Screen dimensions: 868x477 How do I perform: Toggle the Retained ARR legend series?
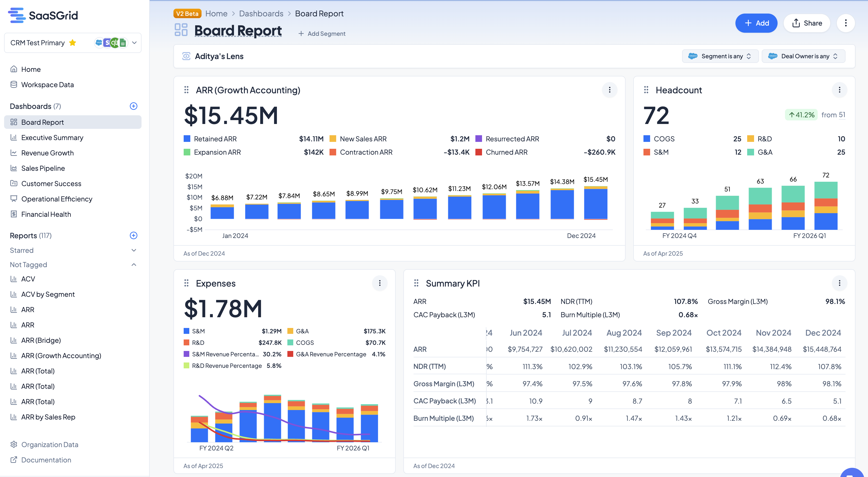click(x=215, y=139)
